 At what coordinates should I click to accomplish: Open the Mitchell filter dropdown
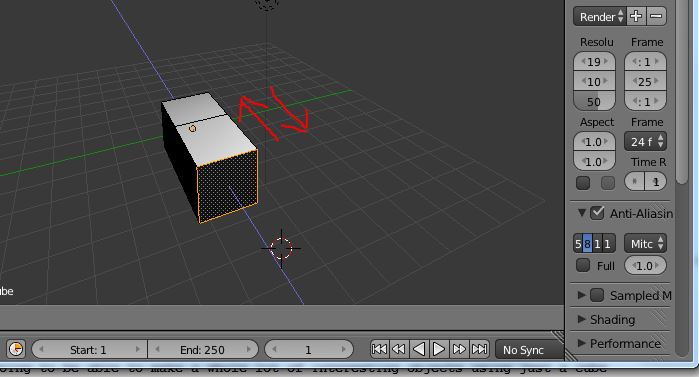[646, 244]
